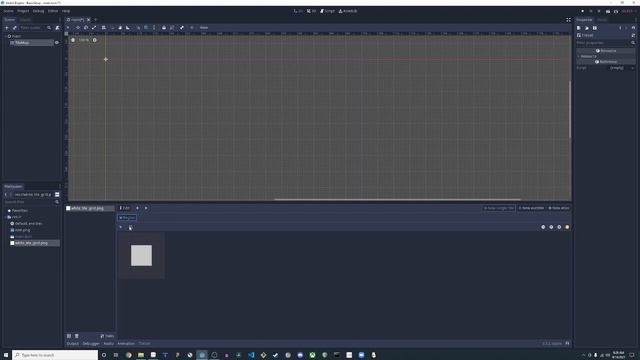Choose the Pan Mode hand tool
This screenshot has width=640, height=360.
pos(120,28)
